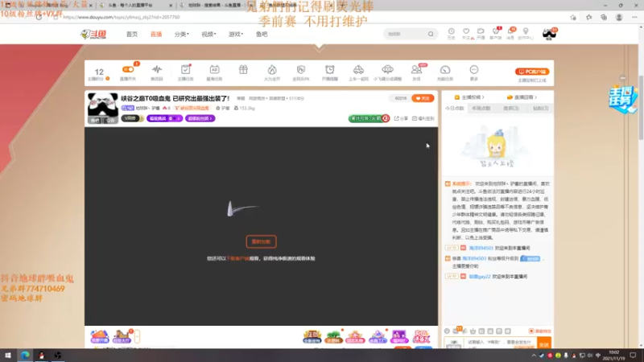Expand the 分类 category dropdown
Viewport: 644px width, 362px height.
point(182,34)
